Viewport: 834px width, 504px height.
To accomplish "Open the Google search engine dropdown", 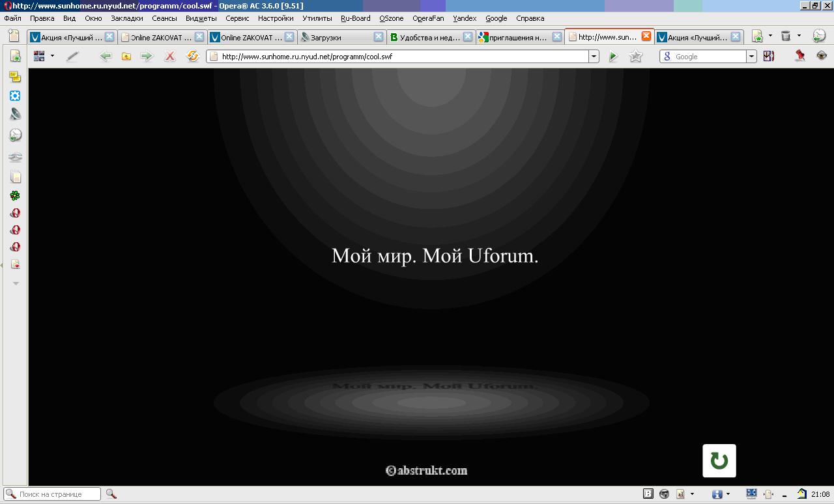I will (751, 57).
